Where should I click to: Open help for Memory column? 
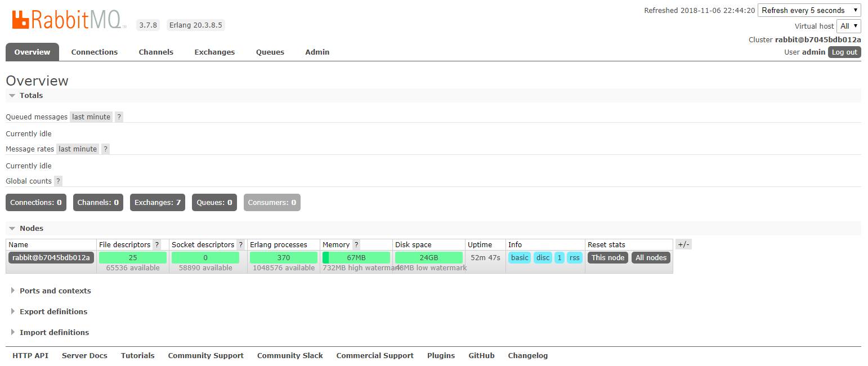point(356,245)
